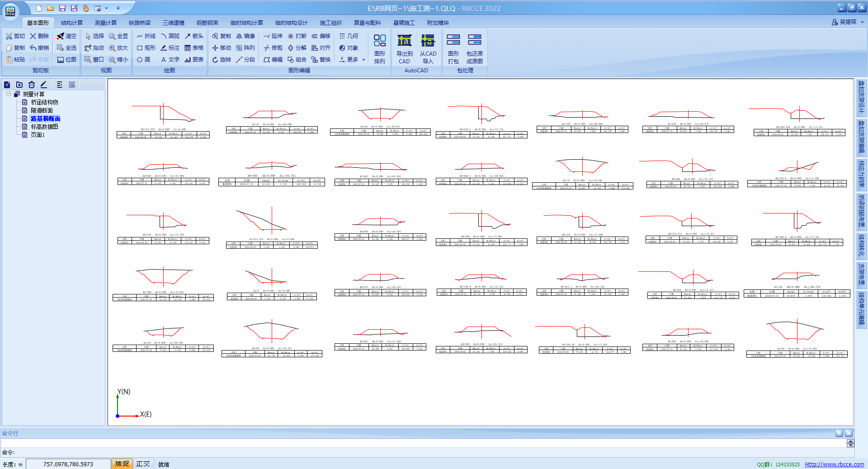Switch to the 结构计算 ribbon tab

(x=72, y=23)
